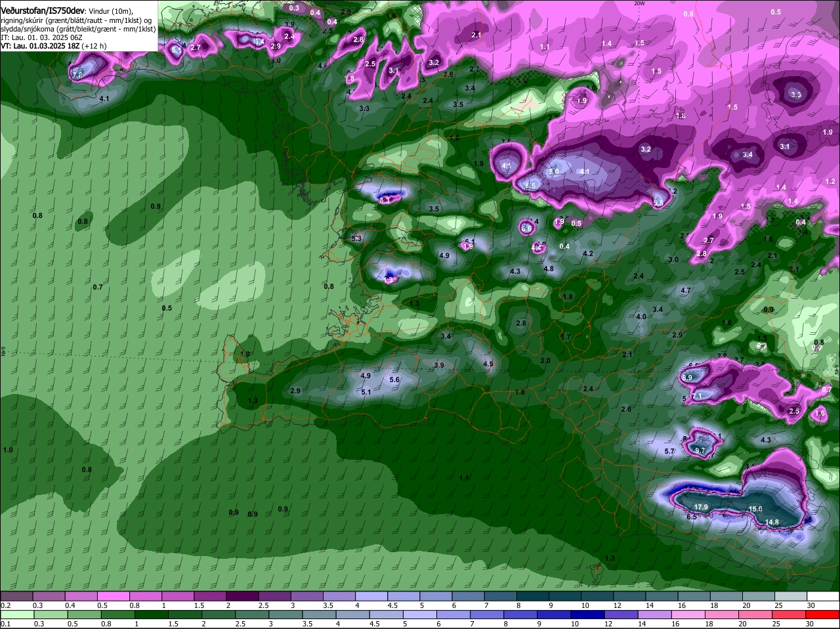The width and height of the screenshot is (840, 629).
Task: Click the 14.8 precipitation value on the map
Action: coord(772,522)
